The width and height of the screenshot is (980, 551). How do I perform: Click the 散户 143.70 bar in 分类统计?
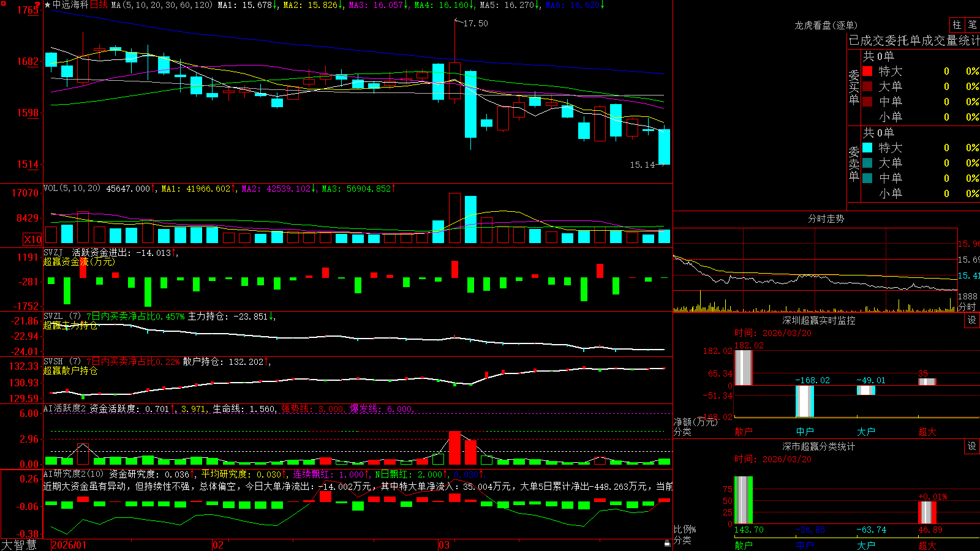(x=743, y=500)
